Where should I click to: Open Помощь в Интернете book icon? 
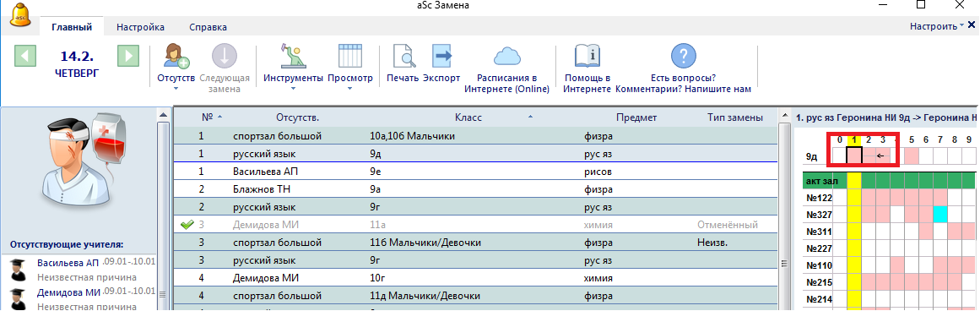(x=587, y=57)
